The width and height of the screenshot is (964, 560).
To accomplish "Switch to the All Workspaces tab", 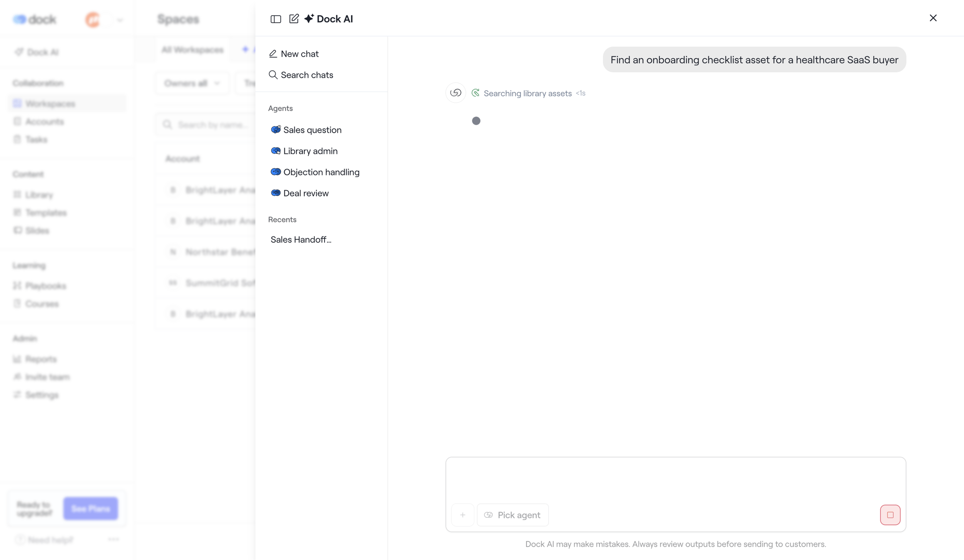I will 192,50.
